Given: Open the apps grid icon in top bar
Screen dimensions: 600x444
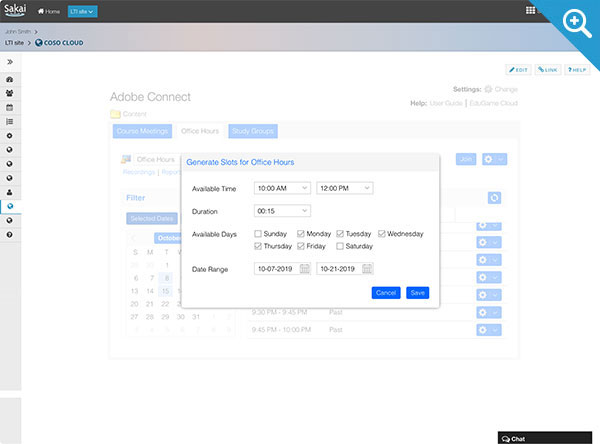Looking at the screenshot, I should [530, 10].
